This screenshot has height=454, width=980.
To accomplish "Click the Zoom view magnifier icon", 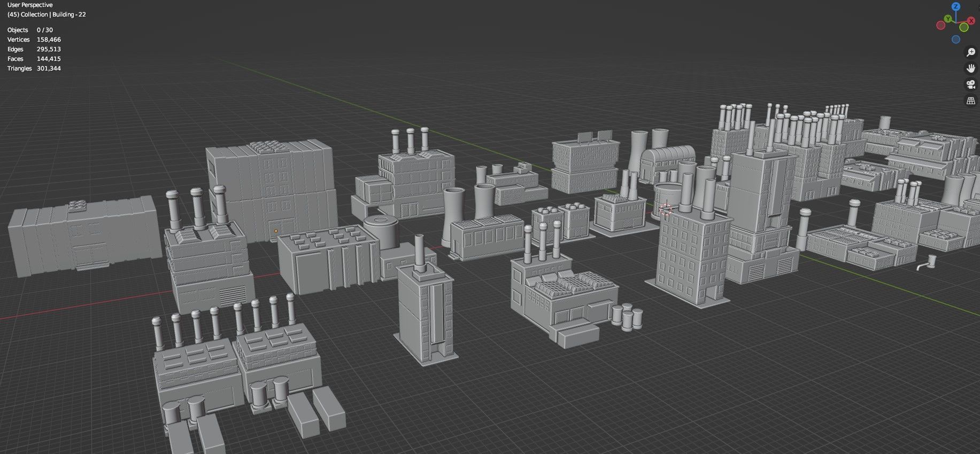I will [970, 52].
